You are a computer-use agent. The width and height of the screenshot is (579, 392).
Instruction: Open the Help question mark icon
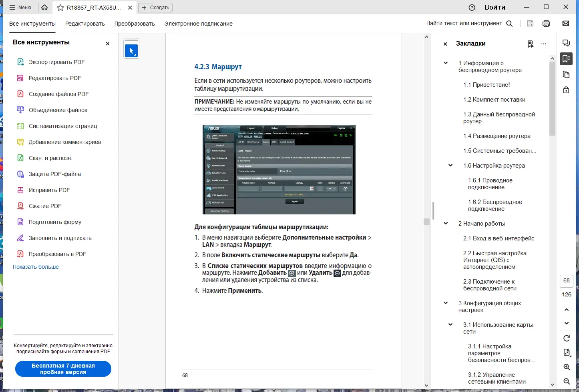coord(472,8)
